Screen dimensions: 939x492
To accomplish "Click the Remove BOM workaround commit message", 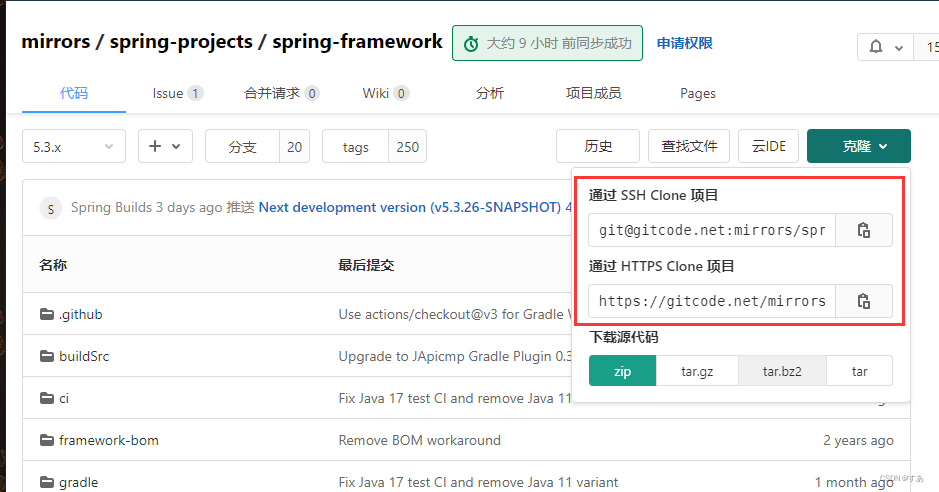I will click(419, 440).
